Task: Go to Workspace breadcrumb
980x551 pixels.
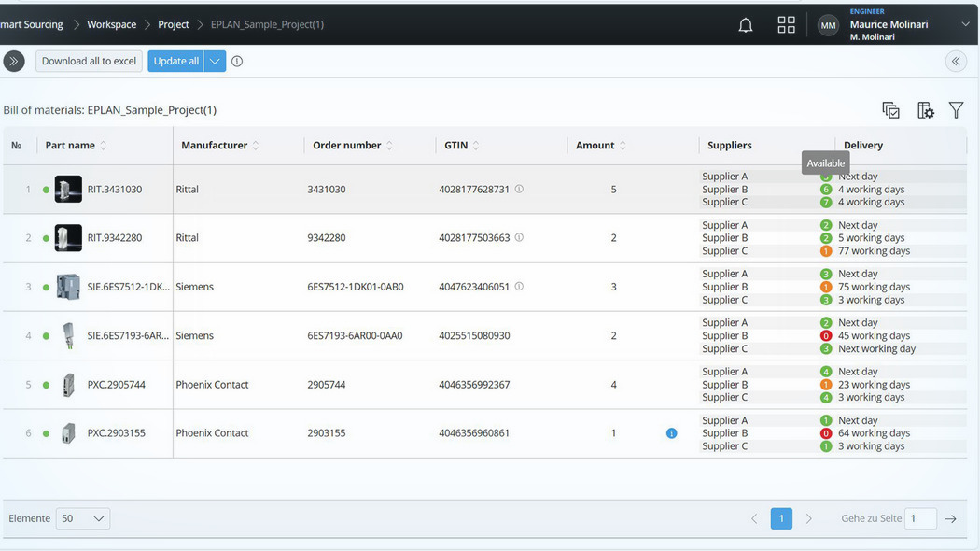Action: click(x=111, y=24)
